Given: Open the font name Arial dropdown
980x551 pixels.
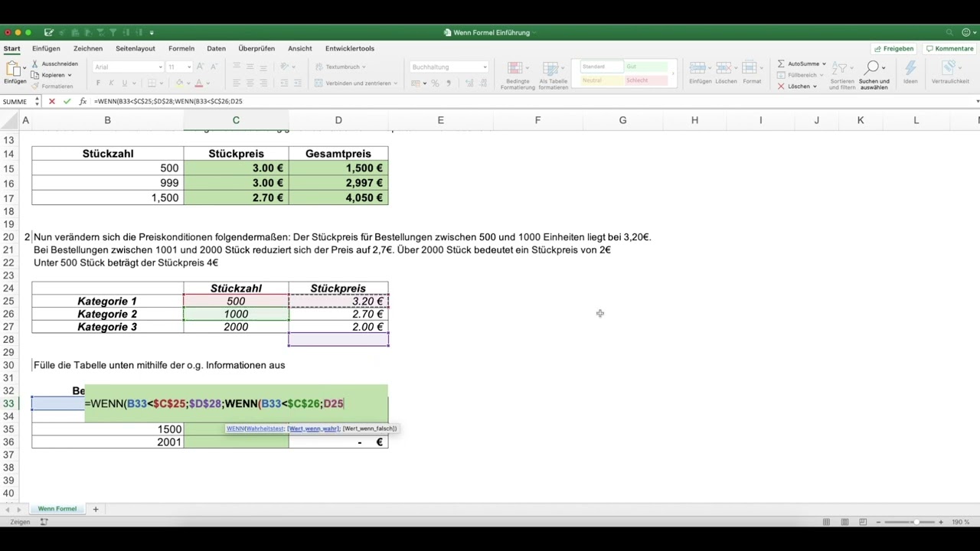Looking at the screenshot, I should click(x=160, y=67).
